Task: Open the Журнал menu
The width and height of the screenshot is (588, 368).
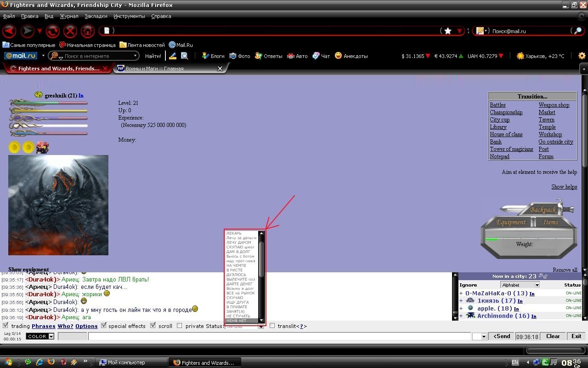Action: tap(69, 16)
